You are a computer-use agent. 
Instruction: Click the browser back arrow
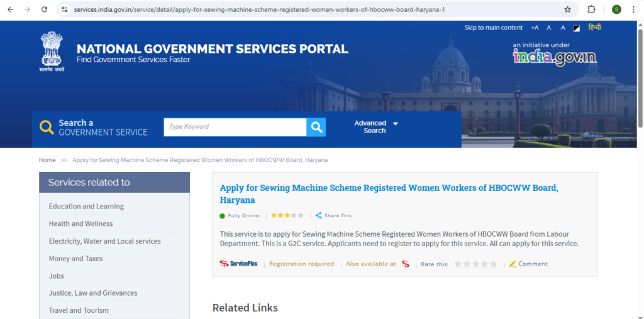[x=10, y=9]
